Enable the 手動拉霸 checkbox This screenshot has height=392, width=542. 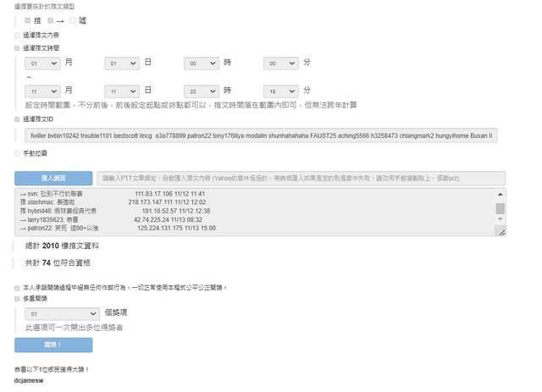coord(17,153)
